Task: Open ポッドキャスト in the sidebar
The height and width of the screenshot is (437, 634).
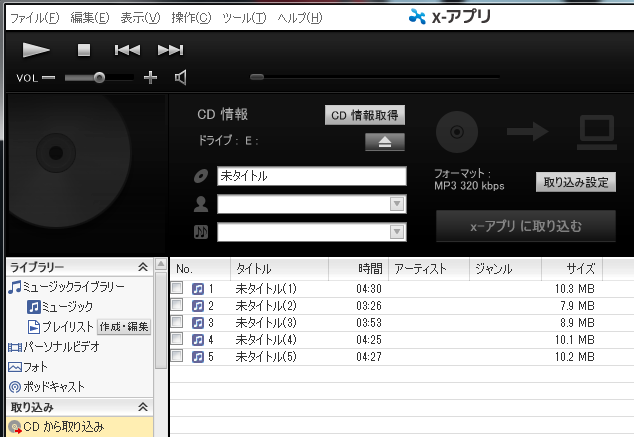Action: (46, 387)
